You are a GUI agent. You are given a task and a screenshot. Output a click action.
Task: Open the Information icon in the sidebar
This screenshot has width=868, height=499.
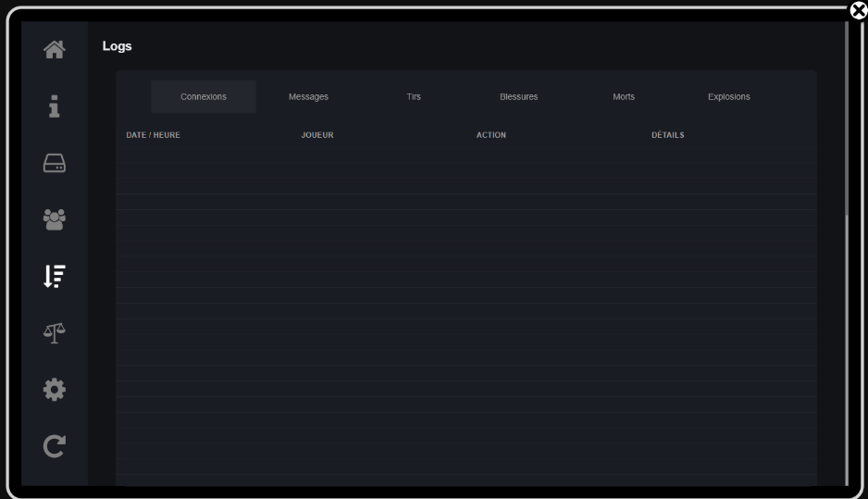pos(55,106)
